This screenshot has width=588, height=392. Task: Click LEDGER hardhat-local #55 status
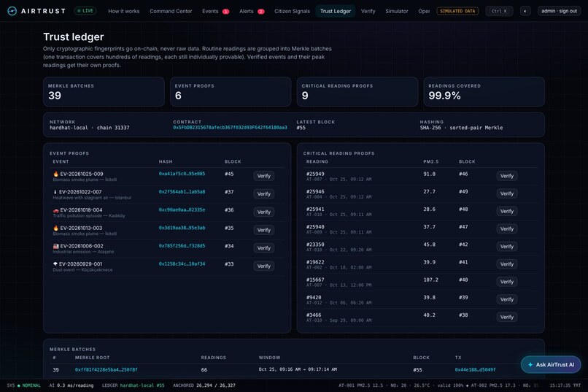coord(133,385)
